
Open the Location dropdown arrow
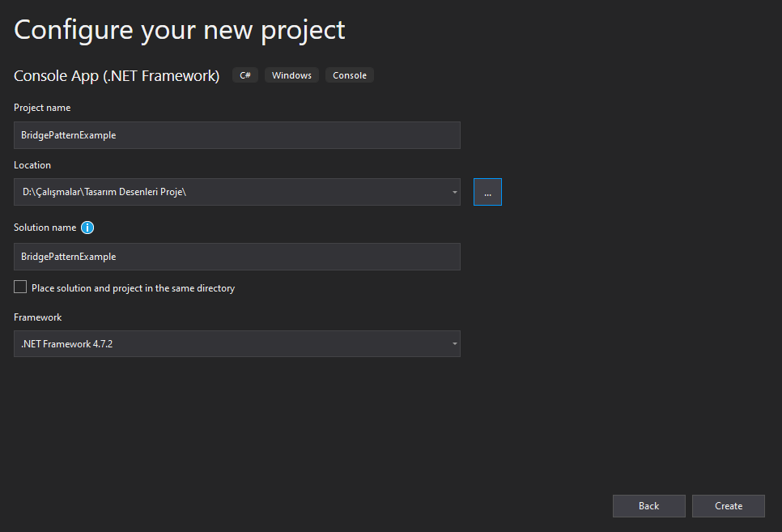tap(454, 192)
